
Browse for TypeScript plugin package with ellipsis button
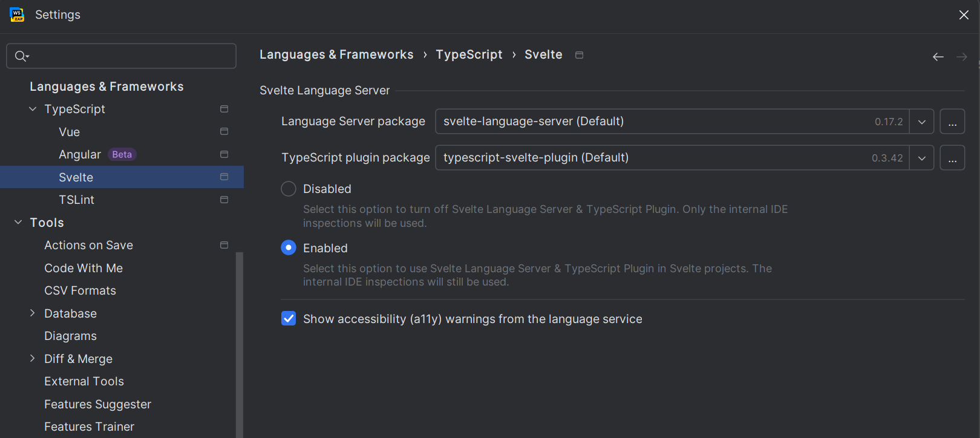point(952,158)
